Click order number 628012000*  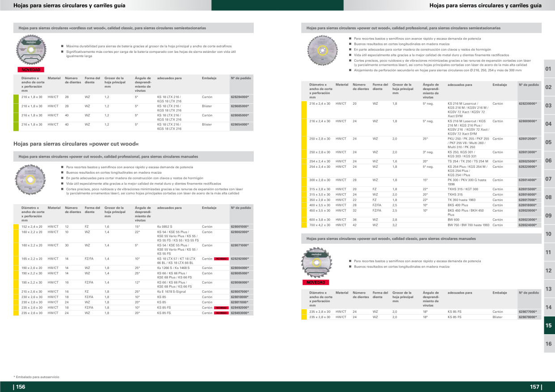click(x=528, y=139)
